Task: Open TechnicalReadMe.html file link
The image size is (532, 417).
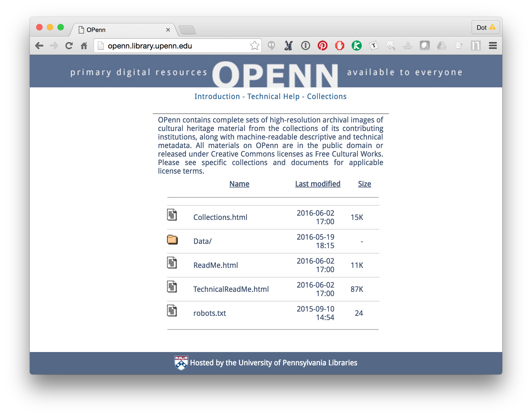Action: point(231,289)
